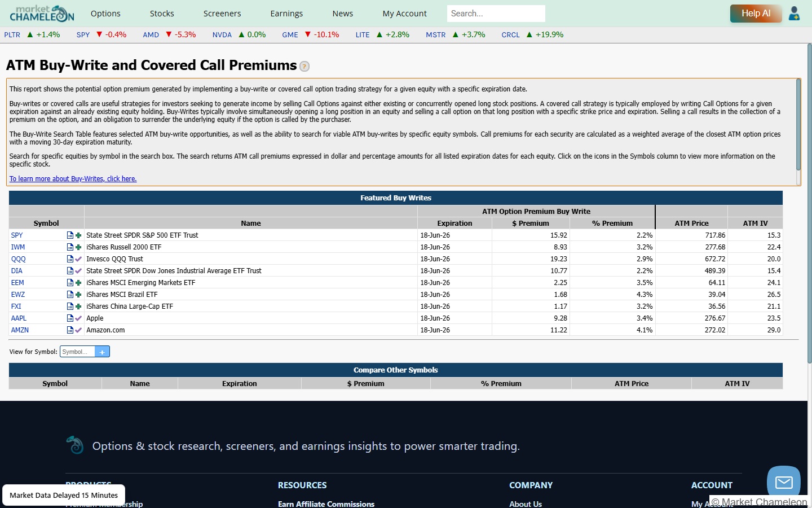
Task: Click the 4.3% premium cell
Action: [x=612, y=295]
